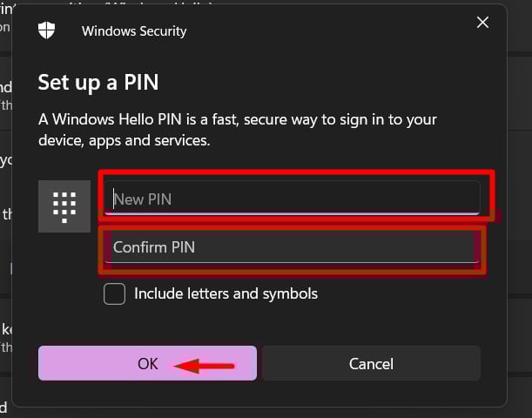Image resolution: width=532 pixels, height=418 pixels.
Task: Click the empty title bar area beside Windows Security
Action: click(x=331, y=31)
